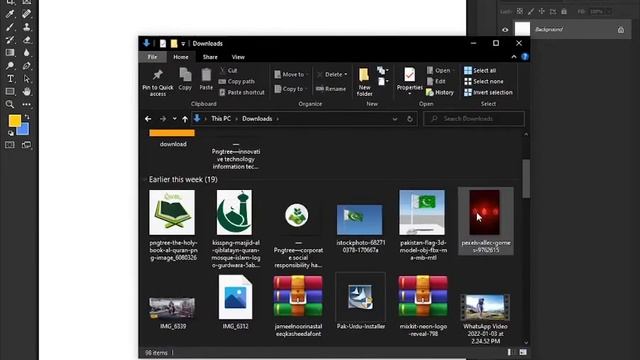Toggle Quick Mask mode icon
This screenshot has height=360, width=640.
click(10, 145)
